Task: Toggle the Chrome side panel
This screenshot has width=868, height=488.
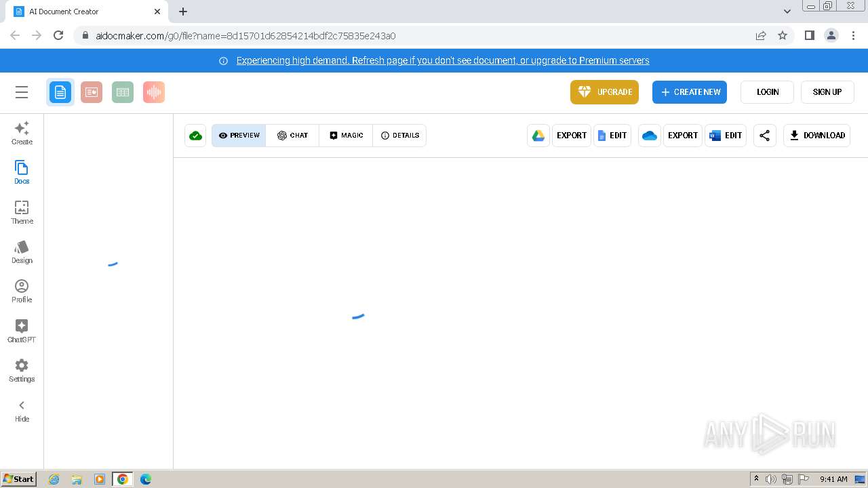Action: [x=809, y=35]
